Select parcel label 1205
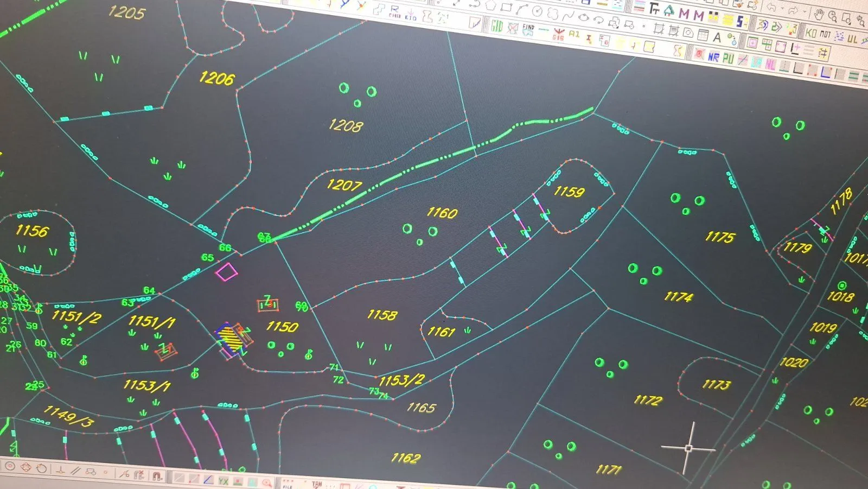868x489 pixels. click(126, 12)
